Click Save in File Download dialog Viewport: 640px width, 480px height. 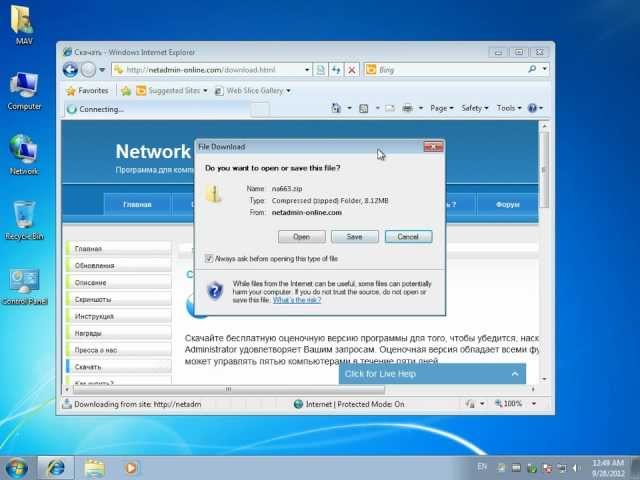[354, 237]
